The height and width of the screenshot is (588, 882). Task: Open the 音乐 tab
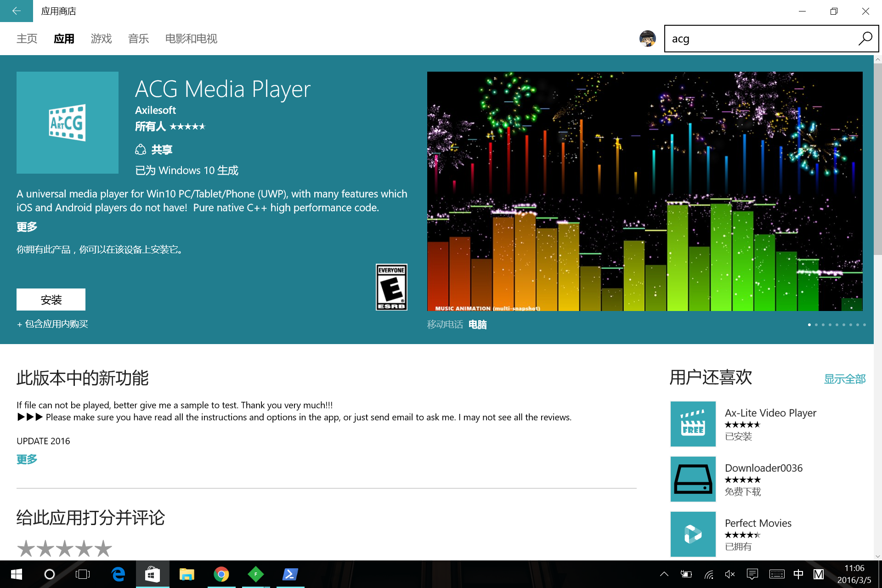[x=138, y=39]
